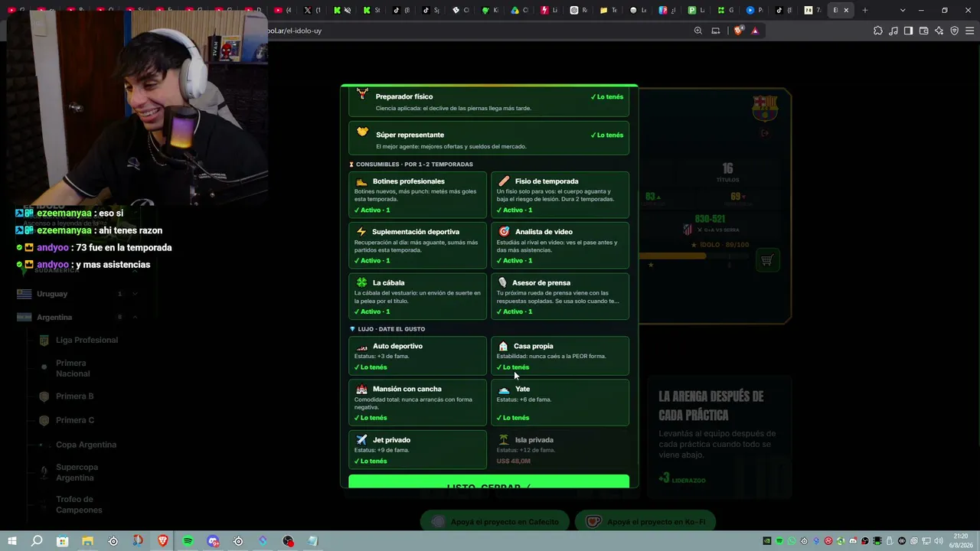
Task: Open Windows search from the taskbar
Action: tap(37, 541)
